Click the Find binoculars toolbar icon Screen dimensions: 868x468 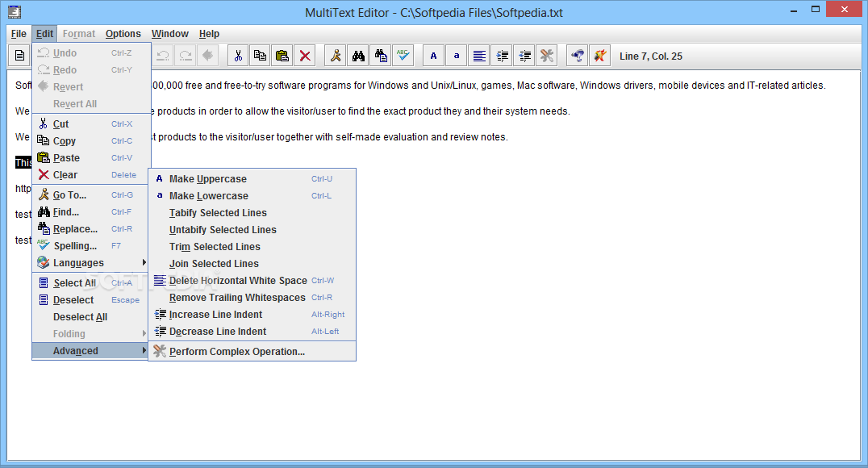pyautogui.click(x=358, y=56)
